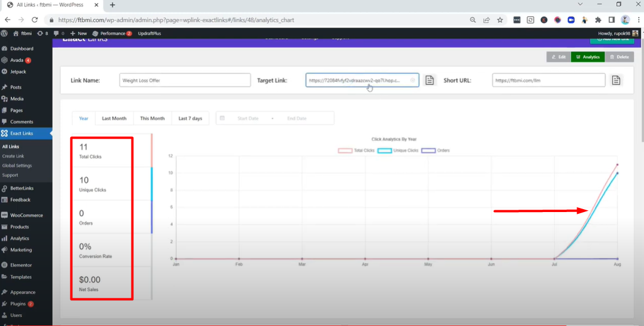The width and height of the screenshot is (644, 326).
Task: Open a new browser tab
Action: pyautogui.click(x=112, y=5)
